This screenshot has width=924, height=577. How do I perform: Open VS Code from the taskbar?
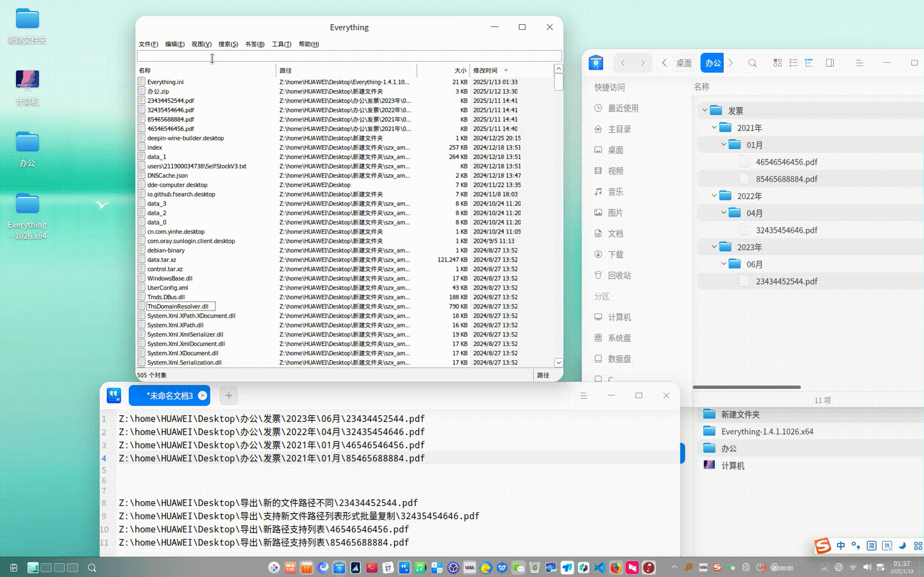tap(600, 567)
